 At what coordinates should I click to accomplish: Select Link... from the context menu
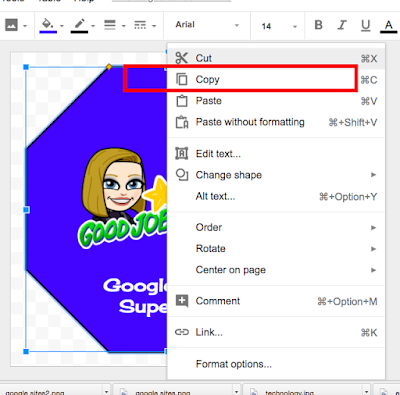pyautogui.click(x=276, y=332)
